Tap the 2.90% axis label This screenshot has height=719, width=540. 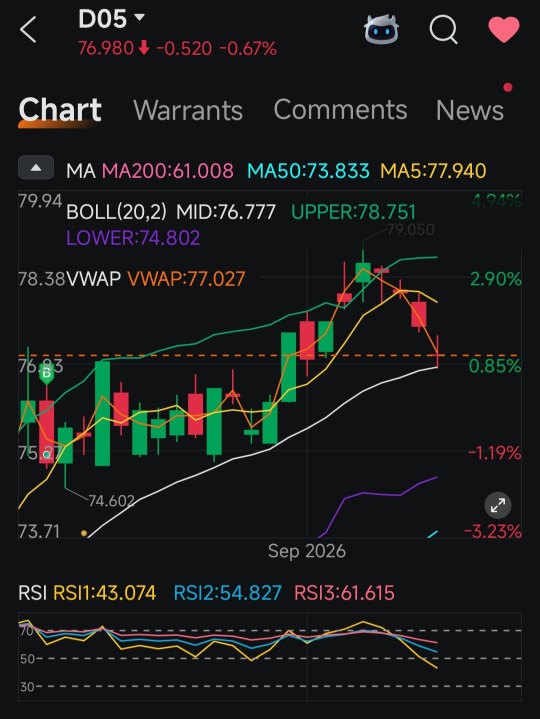(496, 279)
